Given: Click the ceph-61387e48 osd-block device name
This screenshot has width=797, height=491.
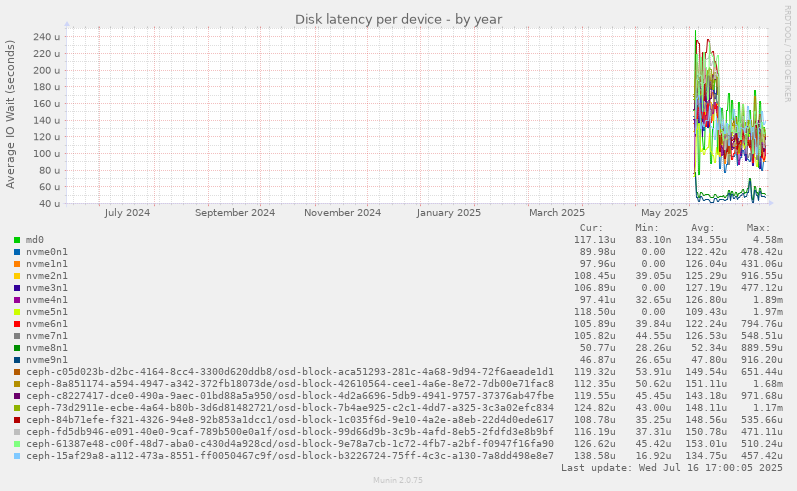Looking at the screenshot, I should (x=290, y=444).
